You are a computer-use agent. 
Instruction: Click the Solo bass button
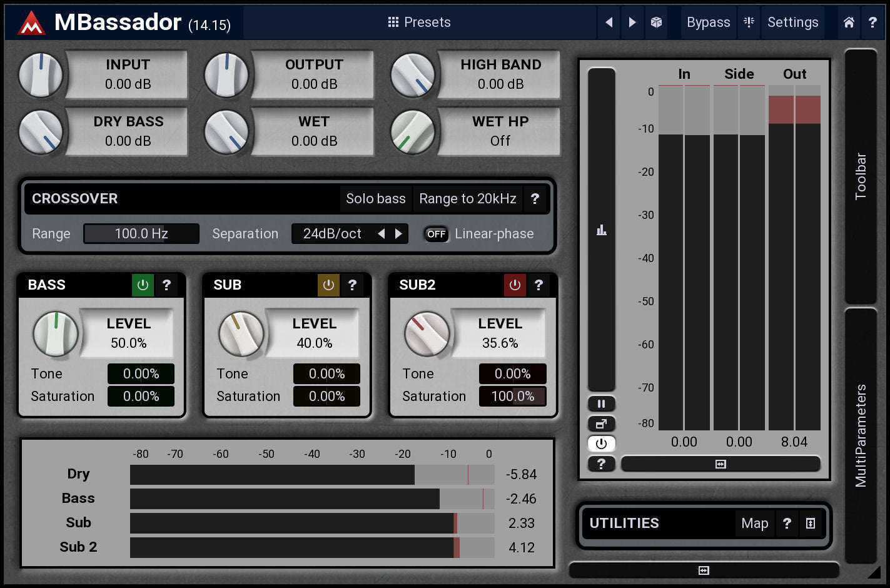pos(376,199)
